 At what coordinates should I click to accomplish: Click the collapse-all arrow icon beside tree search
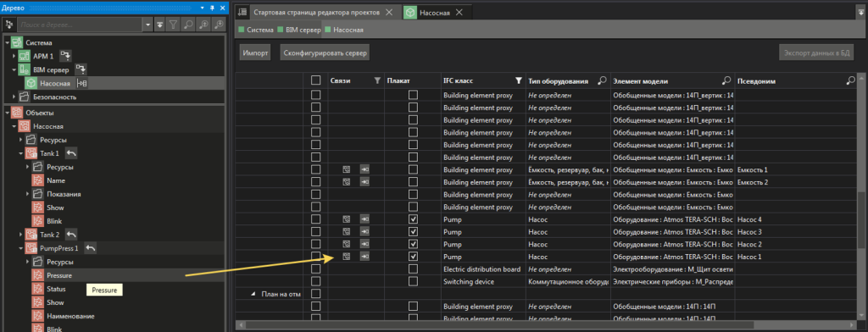click(159, 25)
